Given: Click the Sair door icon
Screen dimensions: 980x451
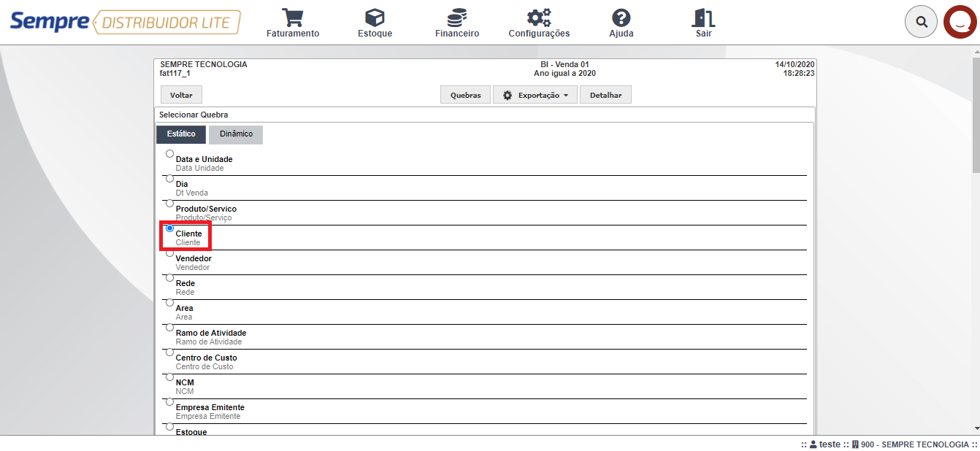Looking at the screenshot, I should (704, 18).
